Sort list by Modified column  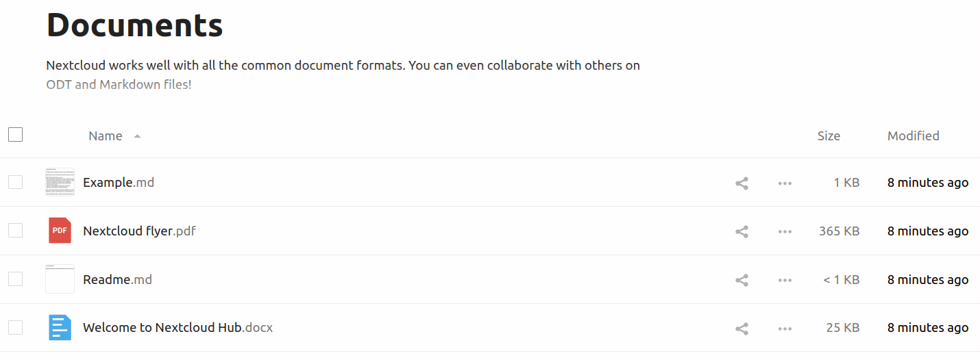tap(913, 136)
